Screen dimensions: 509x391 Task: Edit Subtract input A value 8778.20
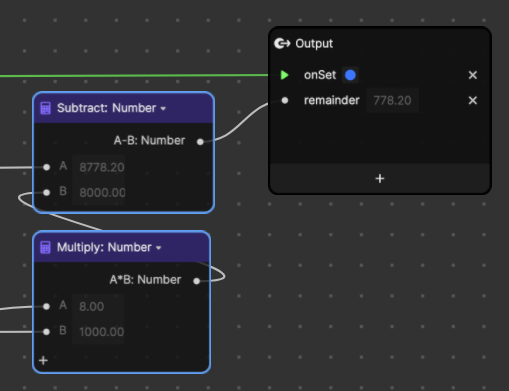point(99,167)
